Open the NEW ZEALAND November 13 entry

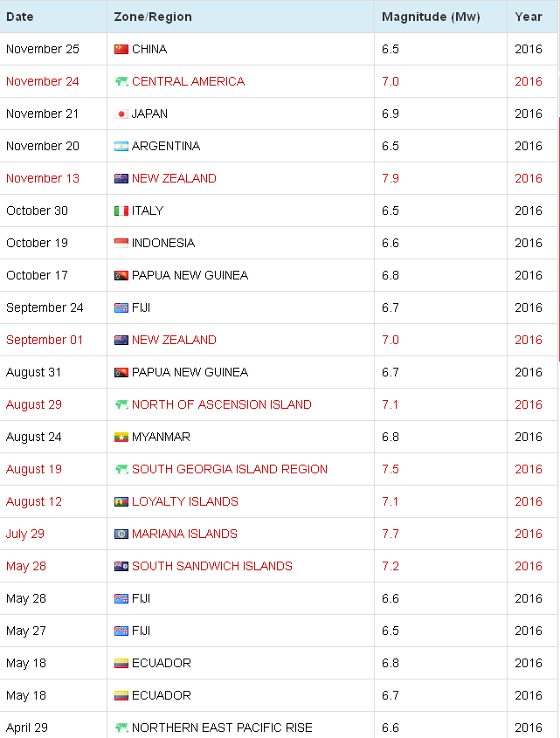point(174,178)
